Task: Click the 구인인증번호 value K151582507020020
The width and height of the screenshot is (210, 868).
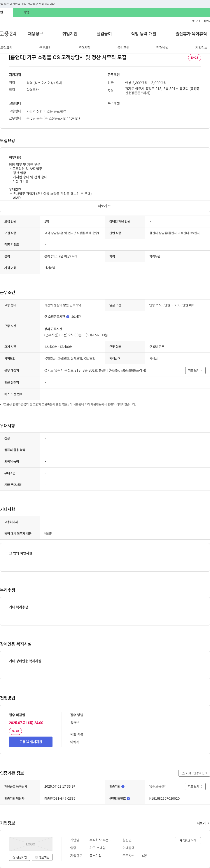Action: 164,799
